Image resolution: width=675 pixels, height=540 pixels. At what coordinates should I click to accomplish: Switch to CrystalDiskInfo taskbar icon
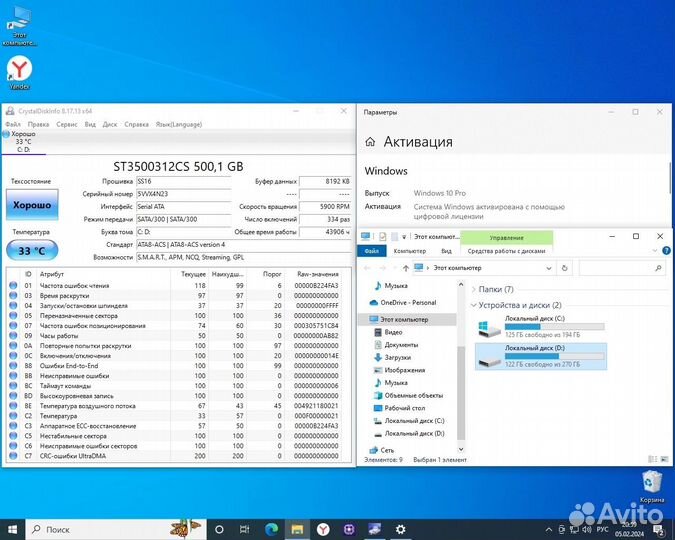click(375, 529)
